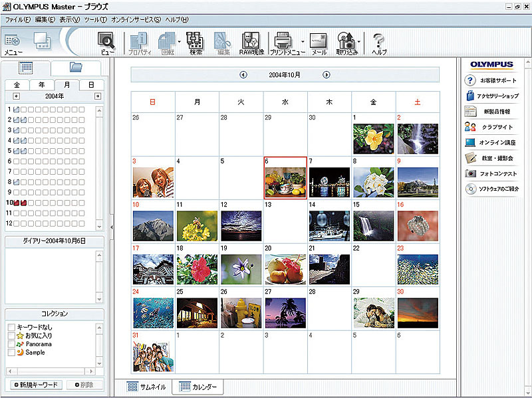
Task: Open プロパティ (Properties) toolbar icon
Action: click(140, 43)
